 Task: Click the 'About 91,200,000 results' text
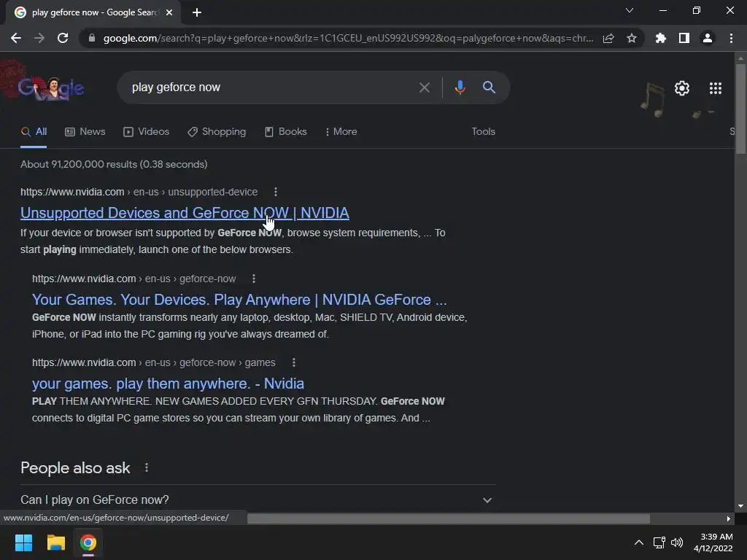(x=114, y=164)
